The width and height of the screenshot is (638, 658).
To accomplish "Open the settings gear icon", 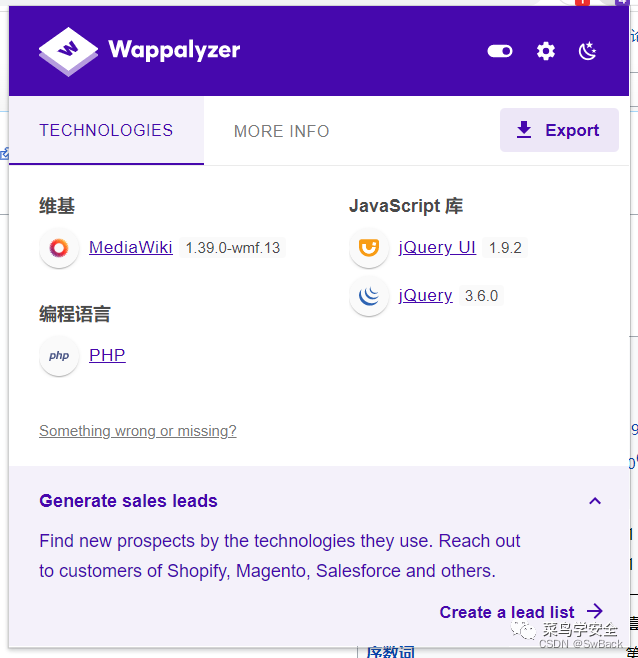I will tap(546, 51).
